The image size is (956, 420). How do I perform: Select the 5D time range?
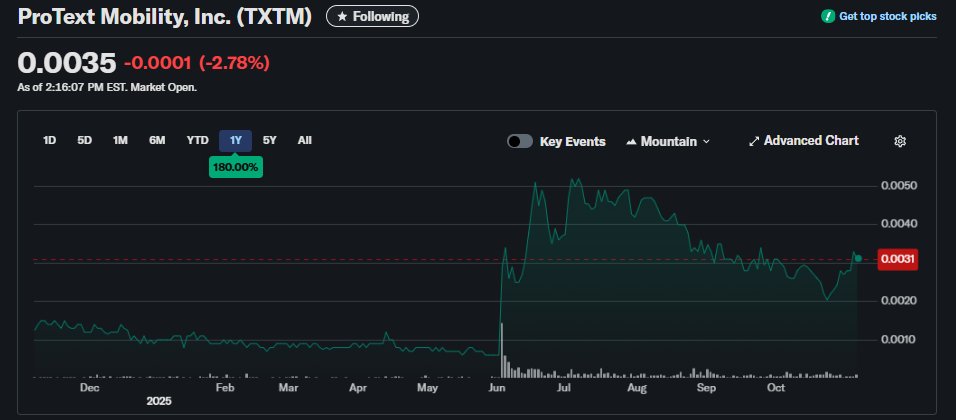tap(84, 141)
